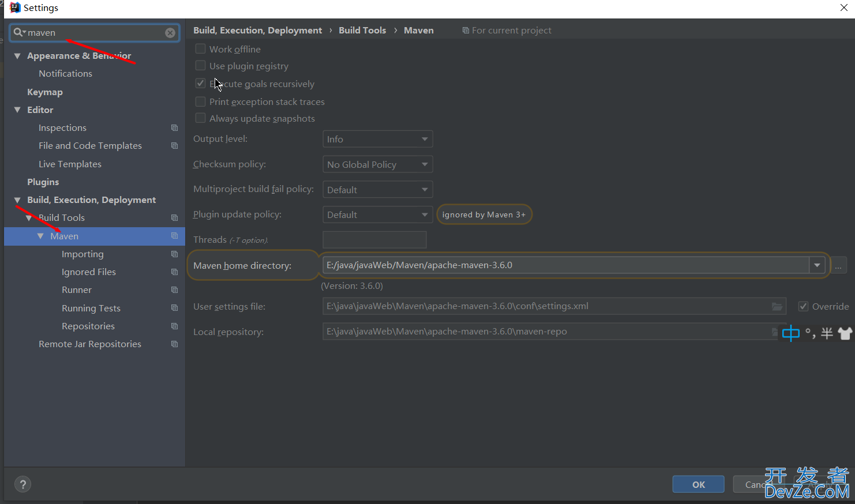Close the Settings dialog
The image size is (855, 504).
click(x=844, y=7)
